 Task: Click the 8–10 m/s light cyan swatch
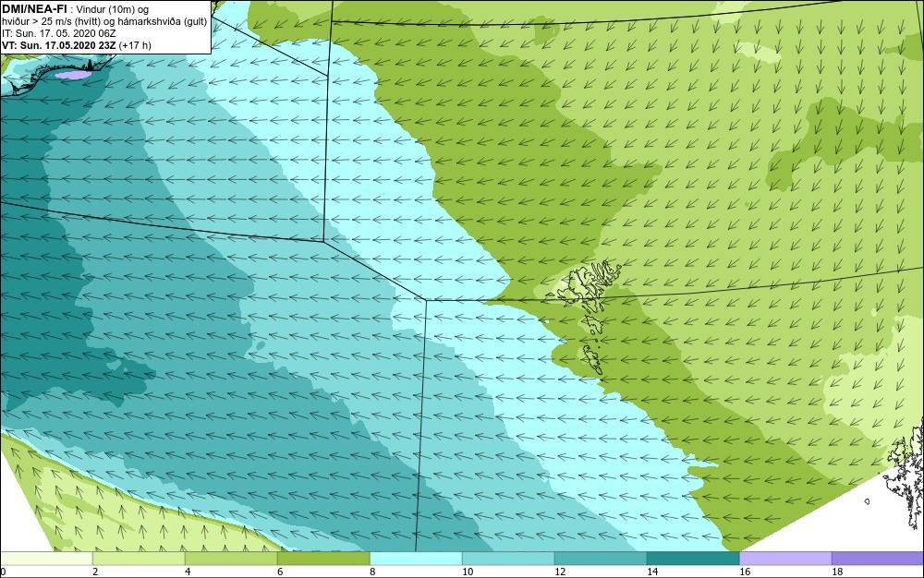click(x=416, y=558)
